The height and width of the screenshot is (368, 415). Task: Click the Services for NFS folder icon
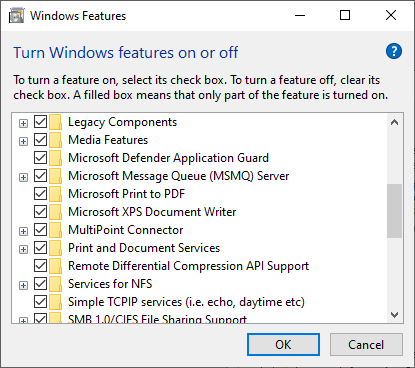(x=55, y=284)
